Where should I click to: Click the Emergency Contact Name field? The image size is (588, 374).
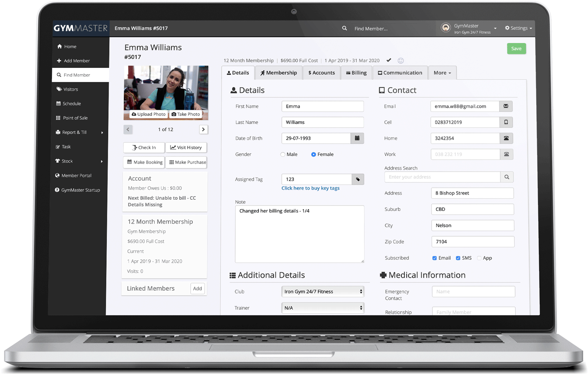(474, 292)
